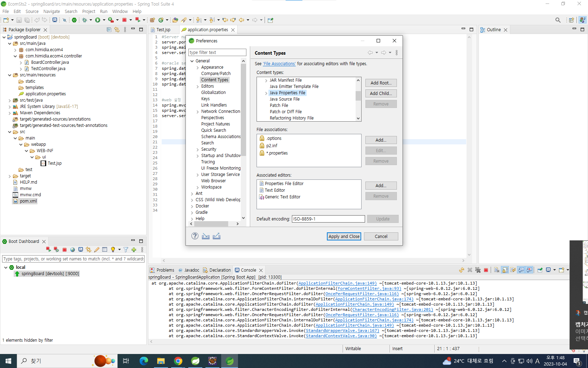The height and width of the screenshot is (368, 588).
Task: Open Chrome from the Windows taskbar
Action: pyautogui.click(x=178, y=361)
